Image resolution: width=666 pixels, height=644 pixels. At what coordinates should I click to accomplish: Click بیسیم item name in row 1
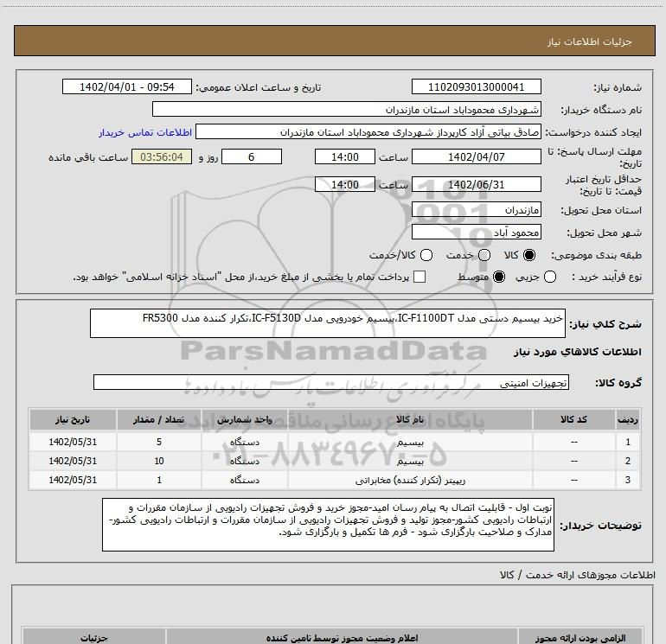410,443
